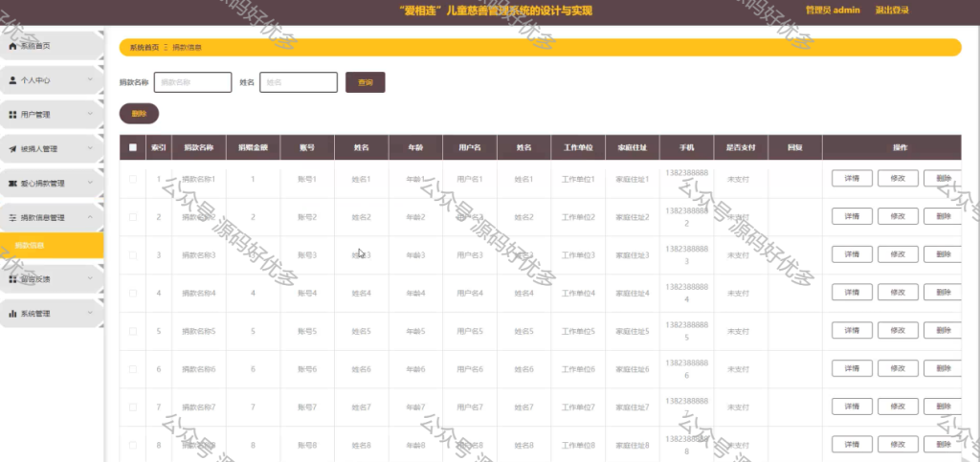
Task: Focus the 捐款名称 search input field
Action: [x=193, y=82]
